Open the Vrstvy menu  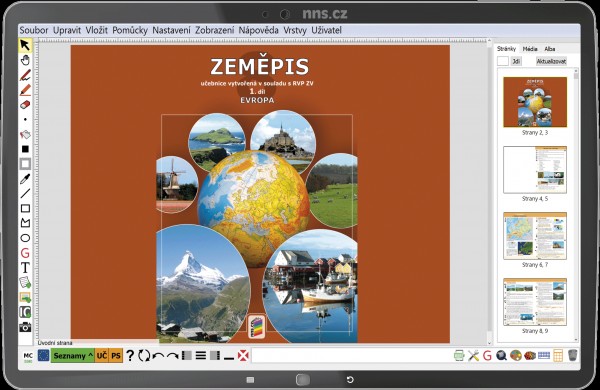(295, 30)
